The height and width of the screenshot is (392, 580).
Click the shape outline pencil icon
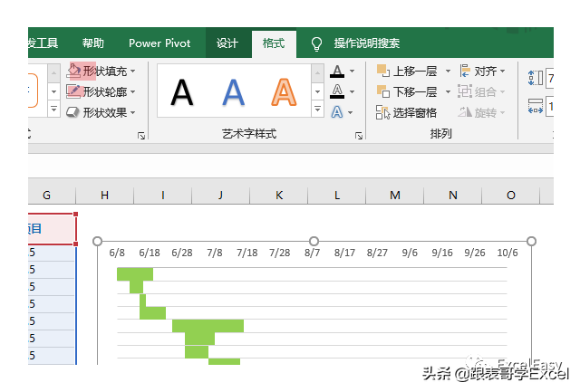point(73,91)
